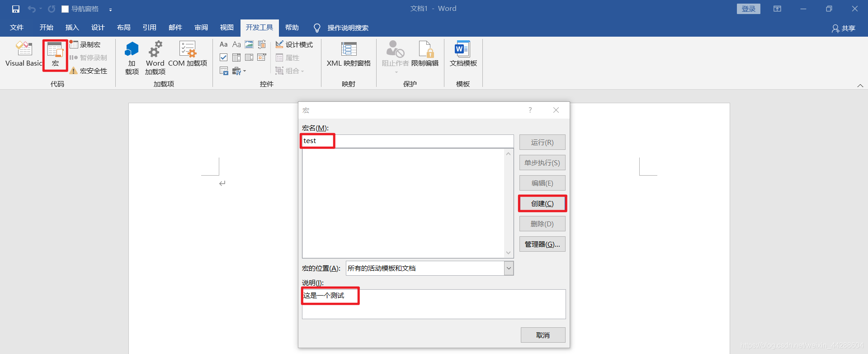Viewport: 868px width, 354px height.
Task: Open the 加载项 add-ins store button
Action: [132, 58]
